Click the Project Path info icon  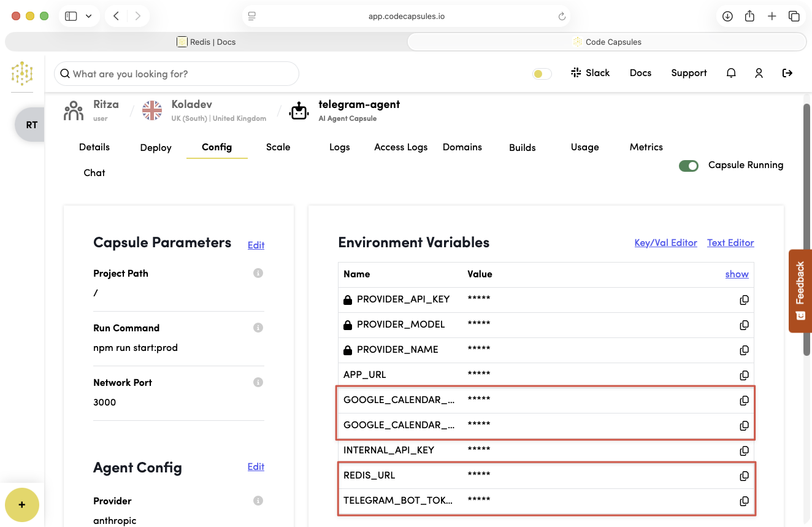(258, 273)
